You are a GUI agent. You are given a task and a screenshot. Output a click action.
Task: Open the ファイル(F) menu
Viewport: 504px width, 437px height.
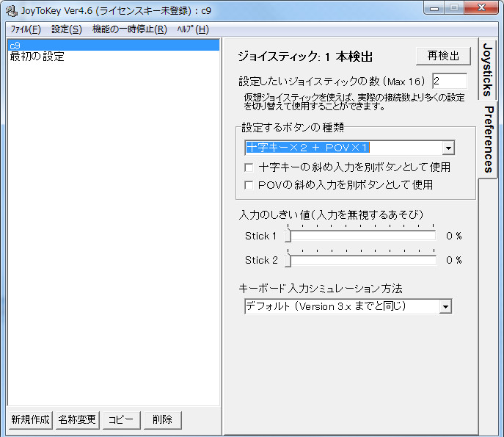click(26, 29)
